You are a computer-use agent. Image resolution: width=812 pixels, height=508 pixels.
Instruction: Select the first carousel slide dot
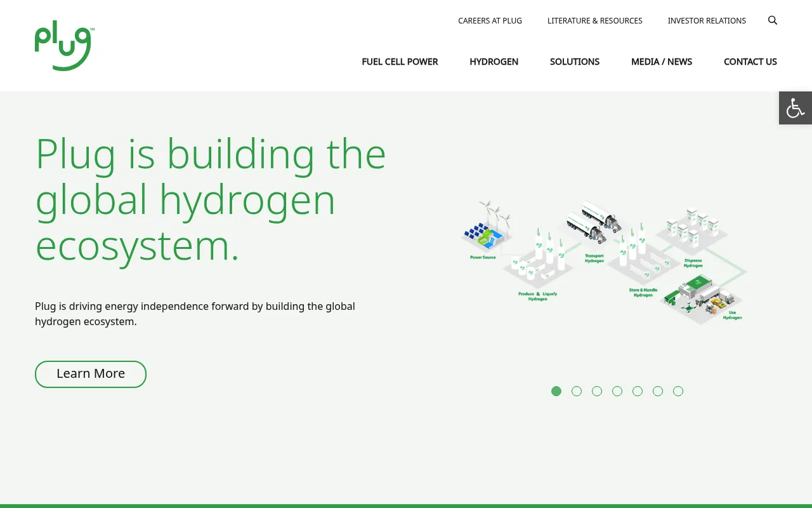(556, 391)
